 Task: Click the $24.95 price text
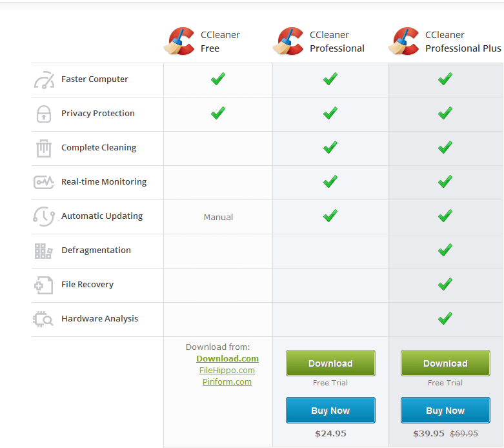(330, 434)
